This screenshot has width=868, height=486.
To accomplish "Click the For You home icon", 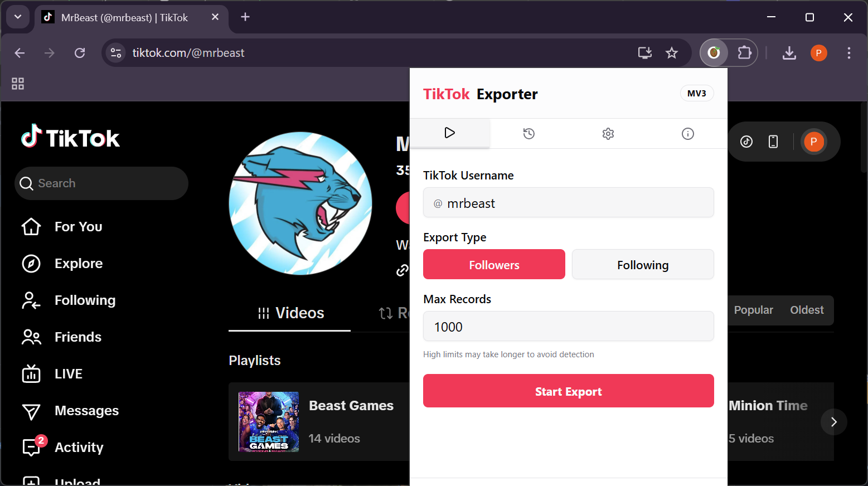I will 31,227.
